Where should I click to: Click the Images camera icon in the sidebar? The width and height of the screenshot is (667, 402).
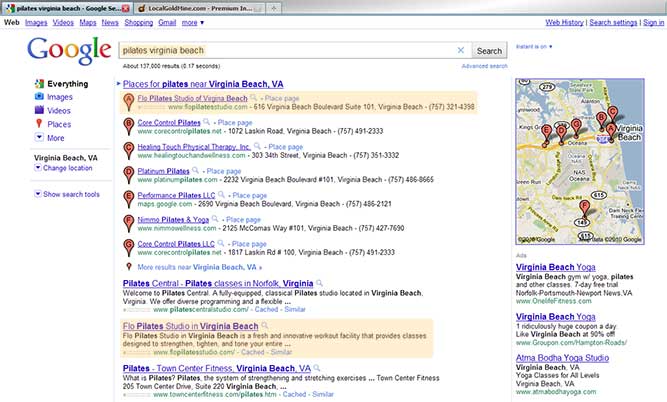pyautogui.click(x=39, y=97)
